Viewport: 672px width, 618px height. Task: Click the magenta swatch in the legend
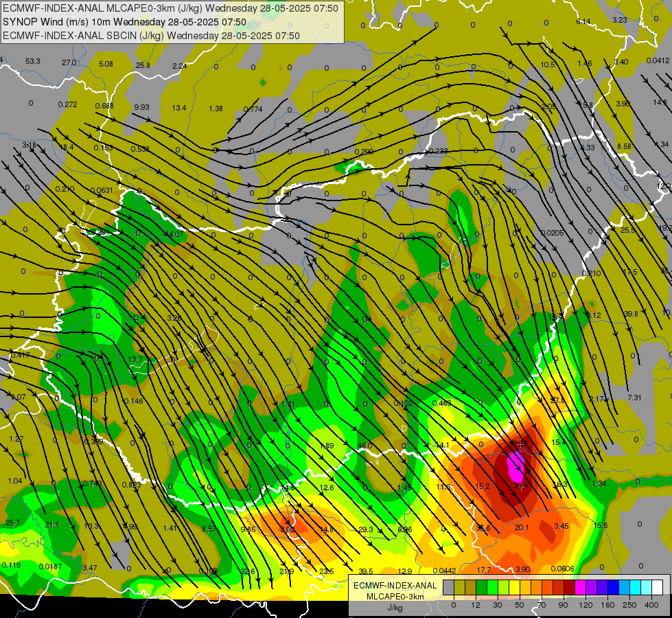pyautogui.click(x=580, y=587)
